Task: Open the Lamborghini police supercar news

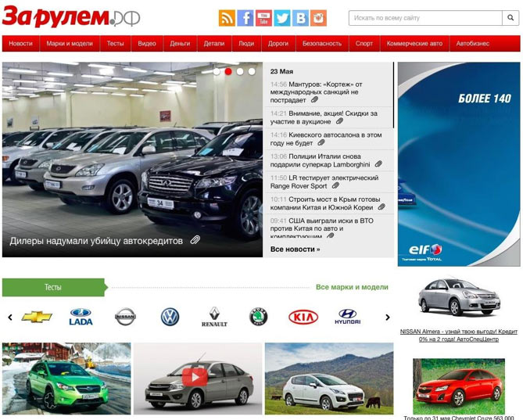Action: [321, 160]
